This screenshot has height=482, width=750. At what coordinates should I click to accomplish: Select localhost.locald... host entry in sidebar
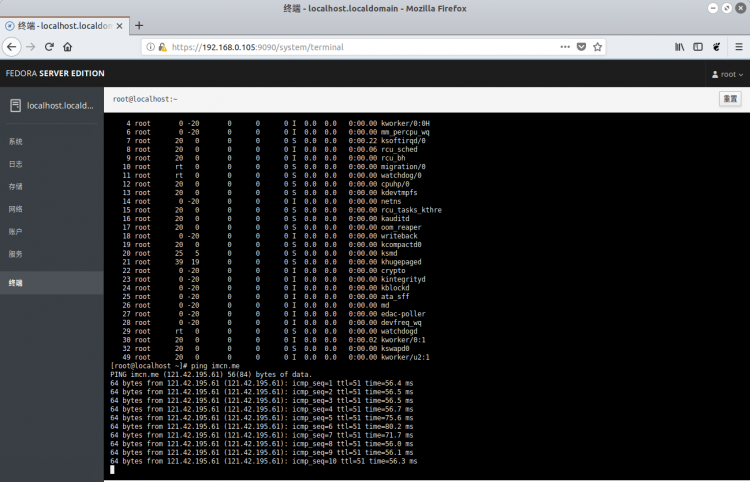tap(52, 106)
